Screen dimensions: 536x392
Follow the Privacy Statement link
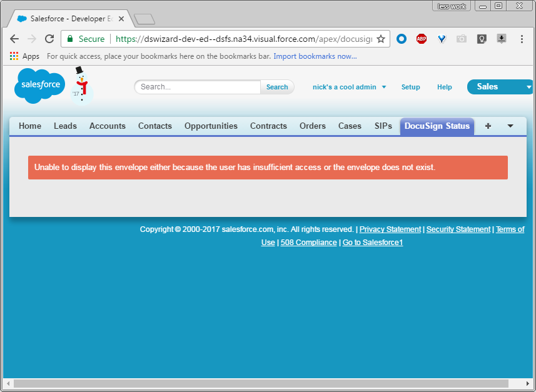[x=390, y=229]
